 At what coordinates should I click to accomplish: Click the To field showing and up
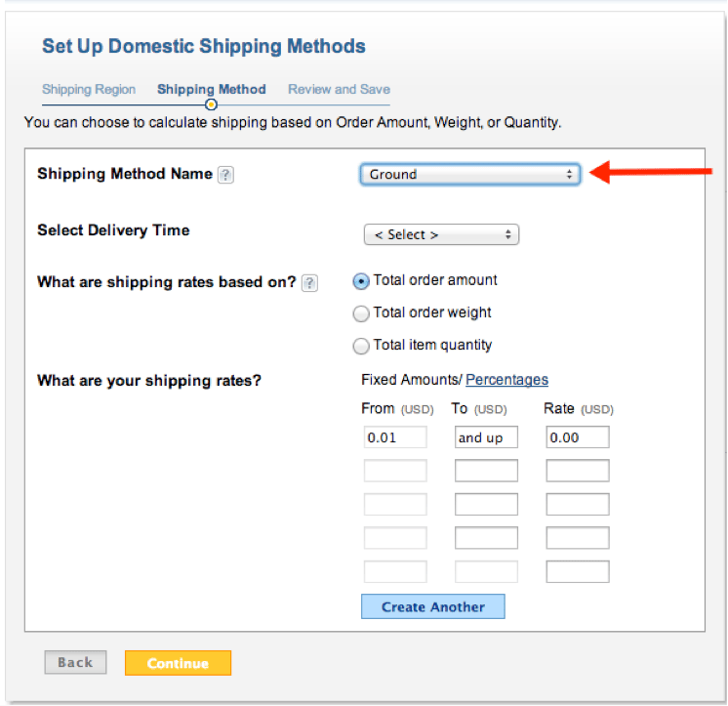486,437
